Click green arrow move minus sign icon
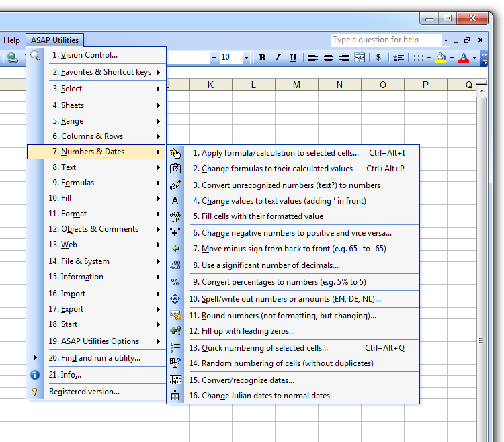The height and width of the screenshot is (442, 504). [175, 249]
